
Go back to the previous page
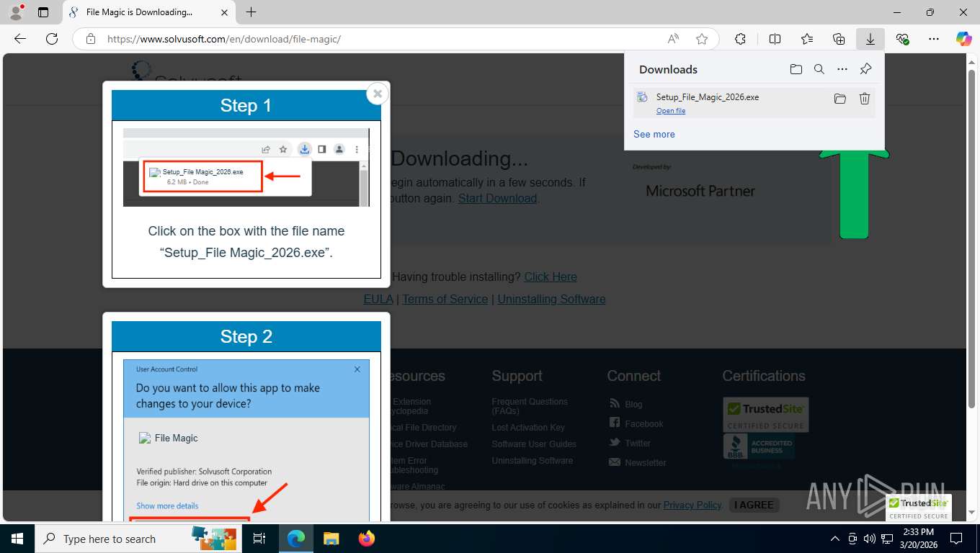click(x=20, y=39)
